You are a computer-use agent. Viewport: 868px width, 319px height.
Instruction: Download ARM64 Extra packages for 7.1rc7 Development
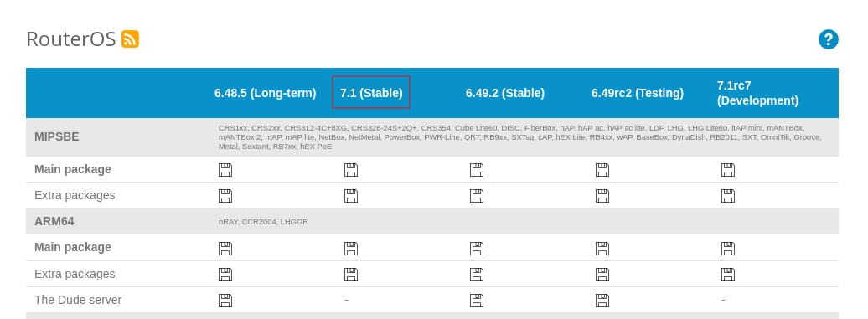(728, 275)
